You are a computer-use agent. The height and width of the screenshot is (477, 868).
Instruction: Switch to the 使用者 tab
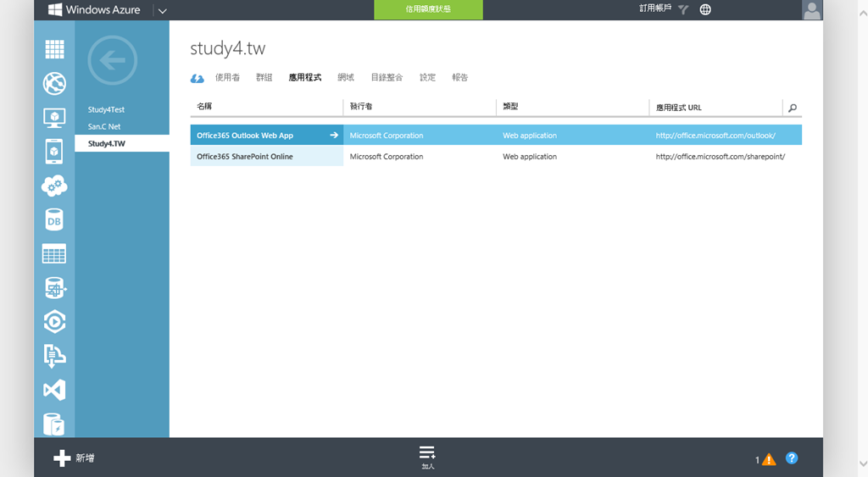pos(227,77)
